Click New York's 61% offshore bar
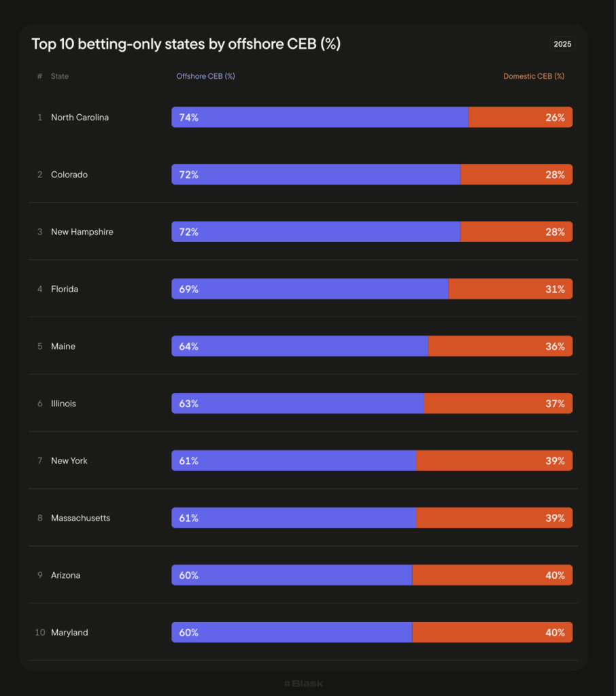This screenshot has height=696, width=616. click(294, 460)
